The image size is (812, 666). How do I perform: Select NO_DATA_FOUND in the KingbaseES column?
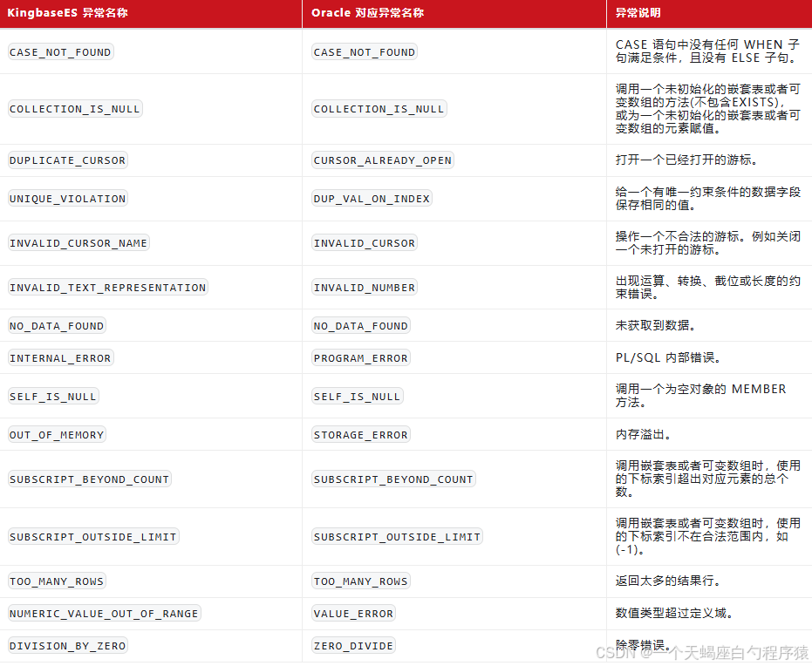tap(57, 326)
